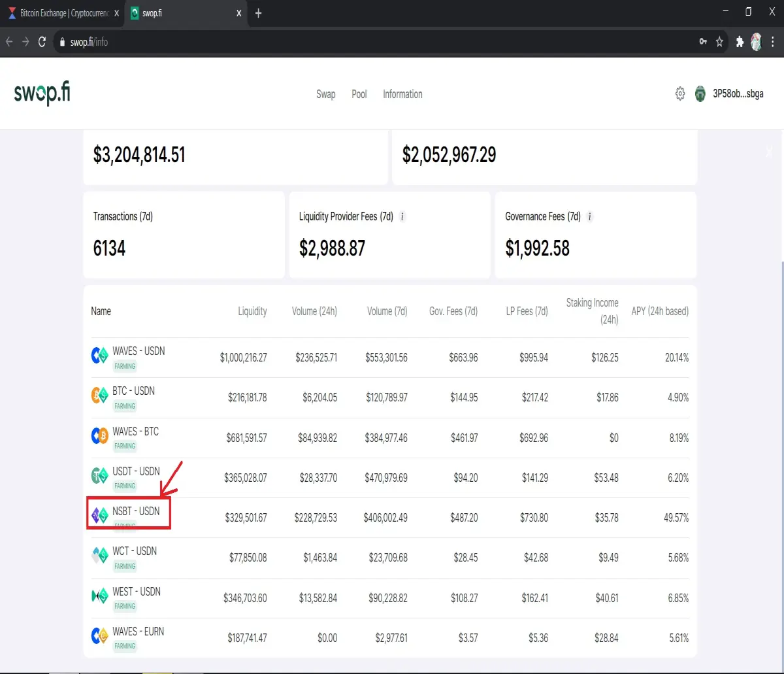Sort by the LP Fees (7d) column header
The height and width of the screenshot is (674, 784).
click(527, 311)
